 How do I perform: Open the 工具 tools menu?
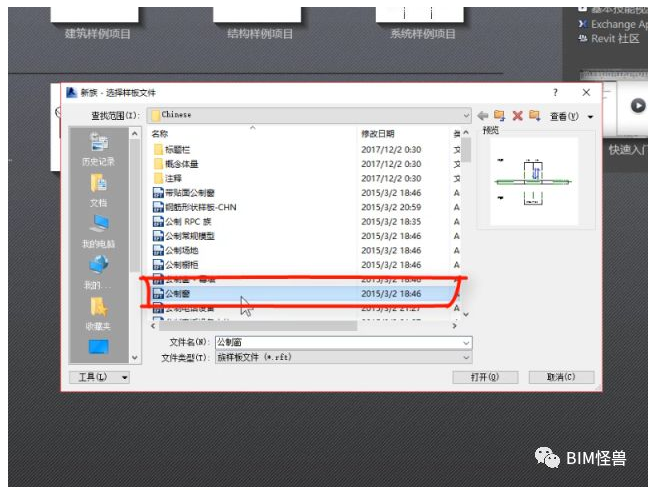click(x=103, y=377)
